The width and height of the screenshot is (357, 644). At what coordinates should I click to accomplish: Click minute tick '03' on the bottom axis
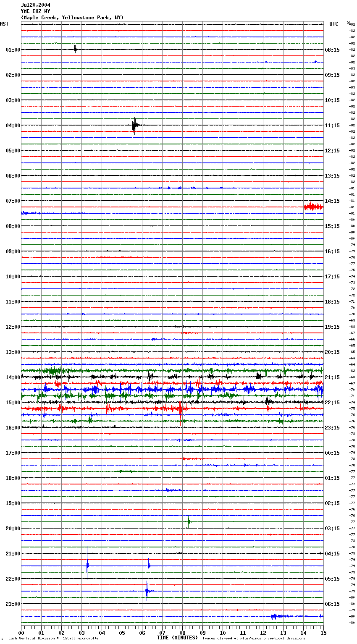[81, 633]
